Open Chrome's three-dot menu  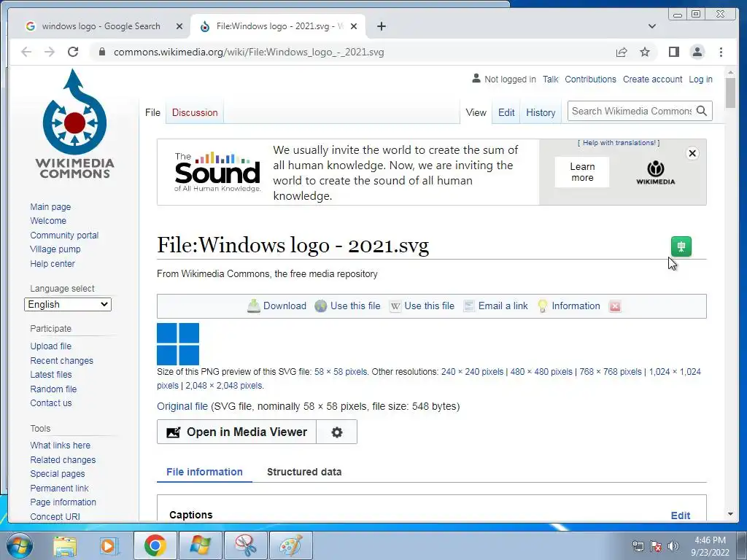pos(721,52)
